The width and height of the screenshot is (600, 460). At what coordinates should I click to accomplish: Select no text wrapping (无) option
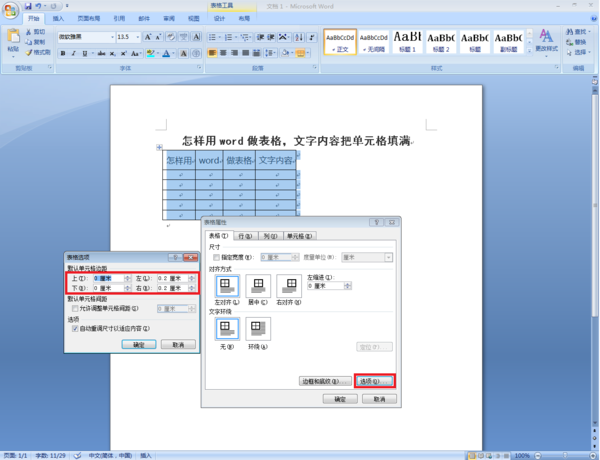(x=227, y=329)
